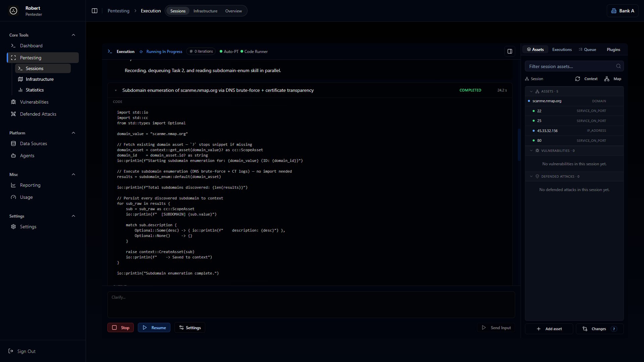Switch to the Executions tab
Image resolution: width=644 pixels, height=362 pixels.
[562, 50]
